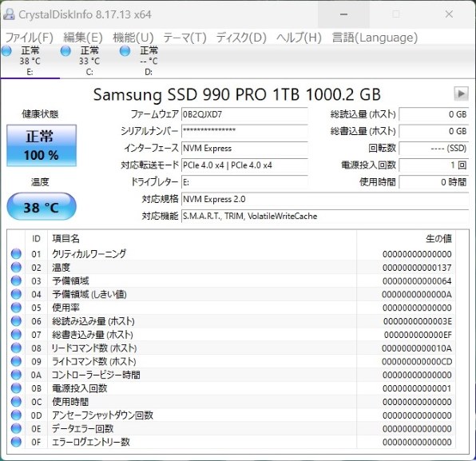Click the blue orb for ID 0A
The height and width of the screenshot is (461, 476).
click(x=16, y=375)
